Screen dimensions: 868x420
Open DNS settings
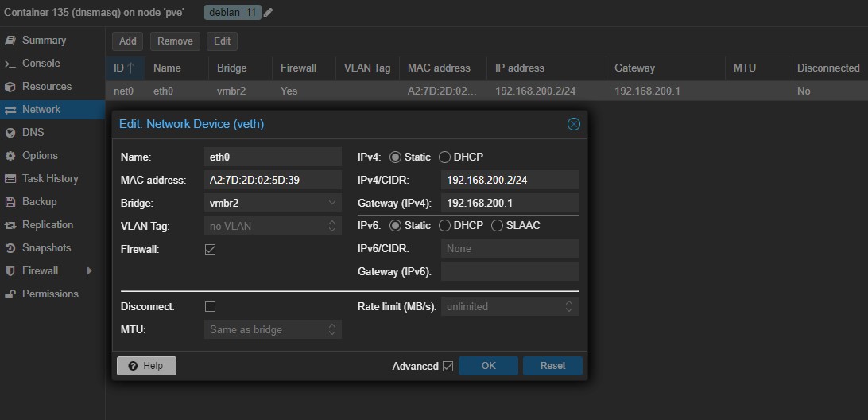[x=33, y=133]
